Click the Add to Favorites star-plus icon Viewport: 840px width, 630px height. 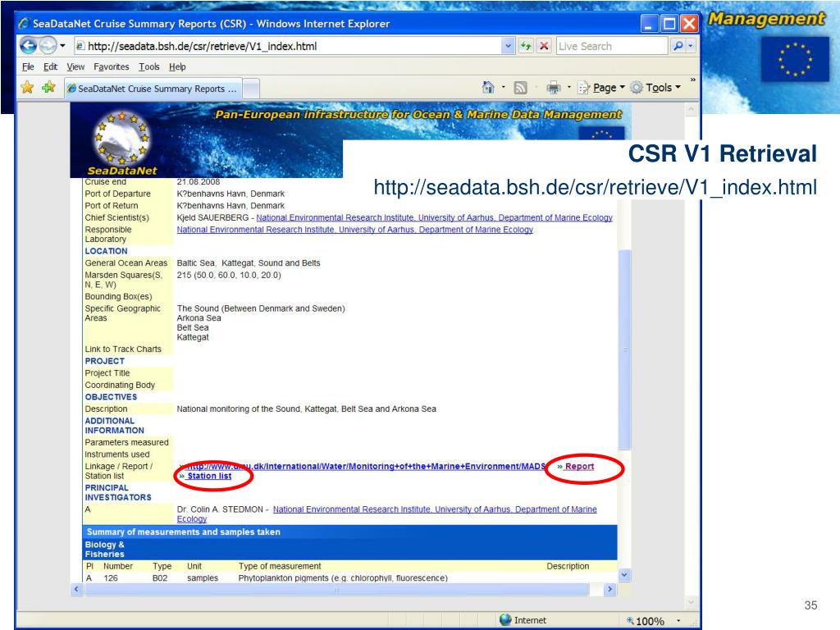click(48, 87)
